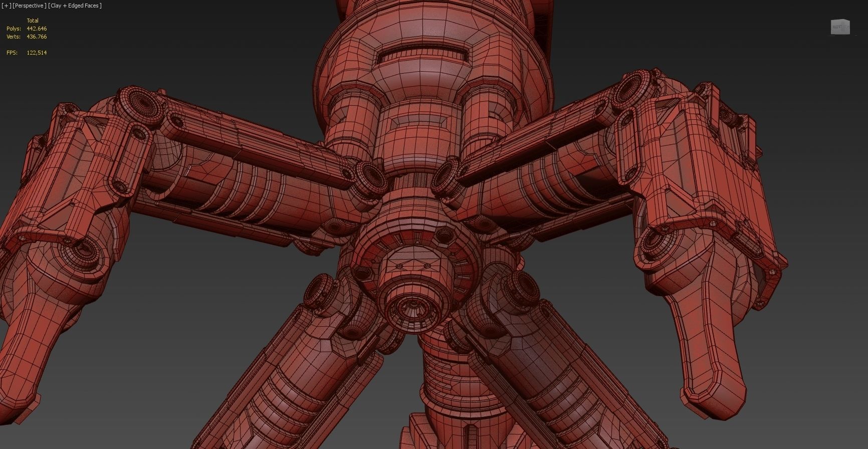868x449 pixels.
Task: Click the FPS: statistics label
Action: [12, 53]
